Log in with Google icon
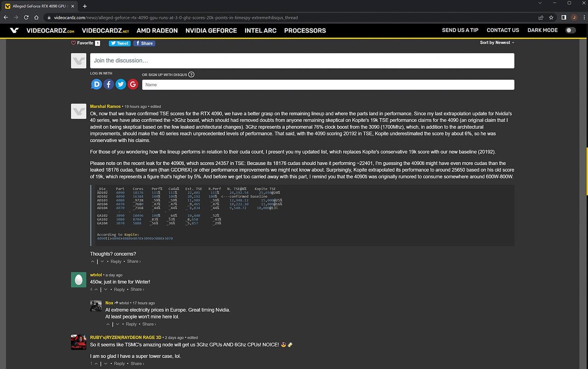 133,84
